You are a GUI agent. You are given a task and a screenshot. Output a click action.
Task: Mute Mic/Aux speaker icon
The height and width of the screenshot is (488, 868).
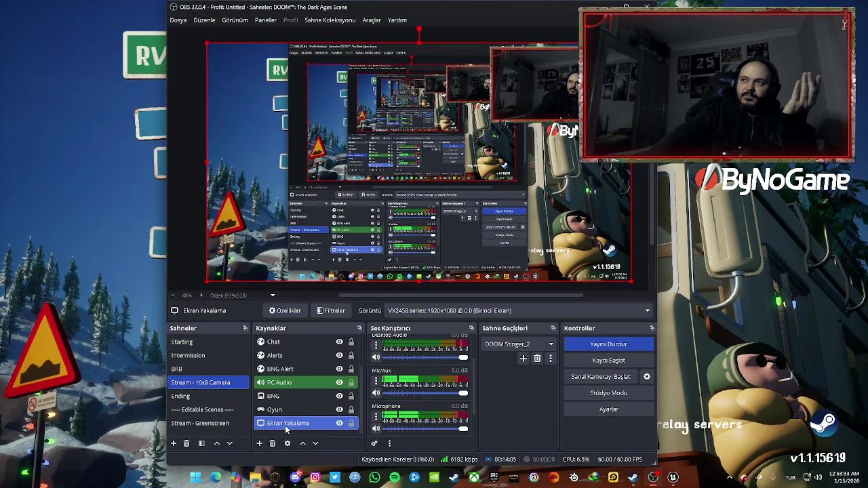(376, 393)
